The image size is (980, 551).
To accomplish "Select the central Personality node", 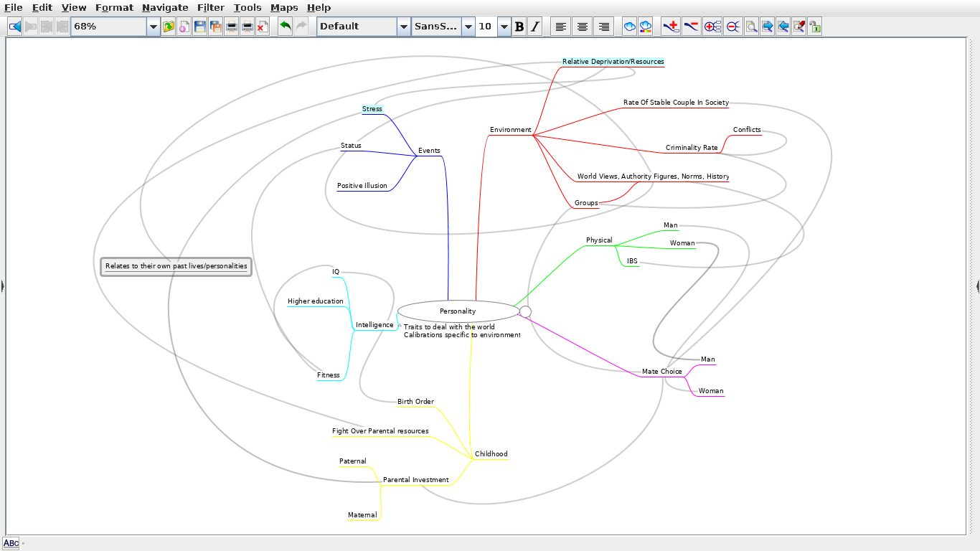I will click(x=458, y=311).
